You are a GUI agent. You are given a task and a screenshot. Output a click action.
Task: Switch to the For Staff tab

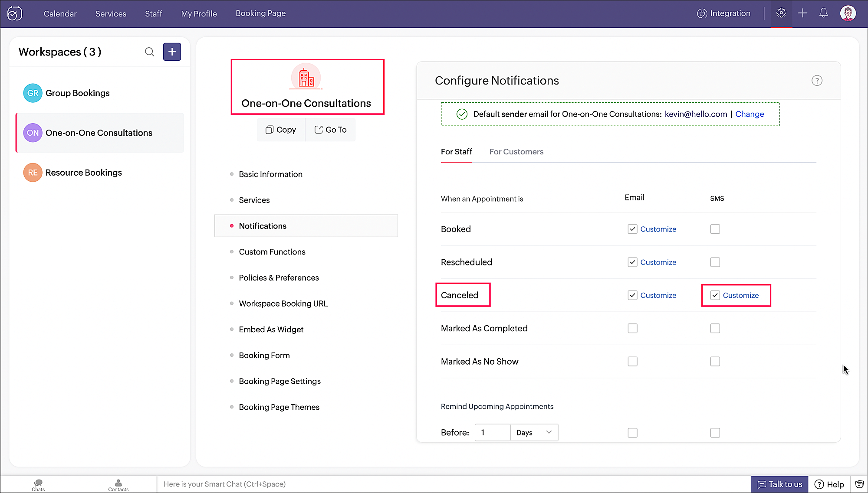456,152
